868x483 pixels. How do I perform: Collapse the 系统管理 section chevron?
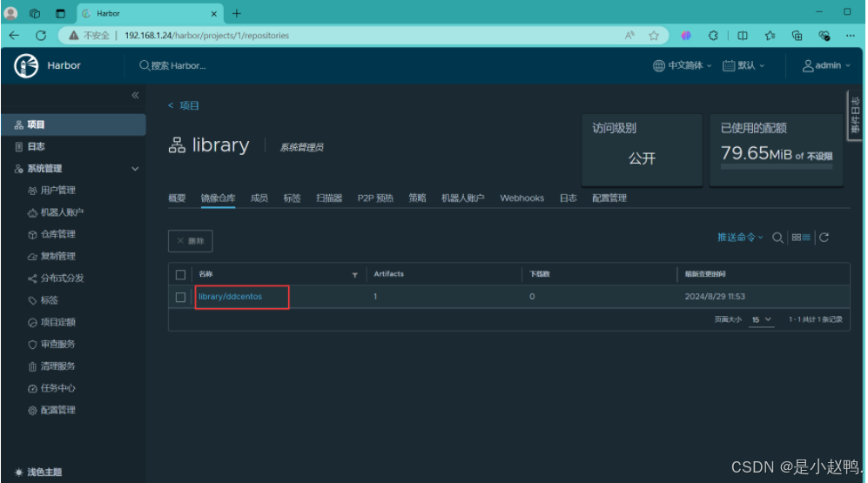(x=135, y=169)
